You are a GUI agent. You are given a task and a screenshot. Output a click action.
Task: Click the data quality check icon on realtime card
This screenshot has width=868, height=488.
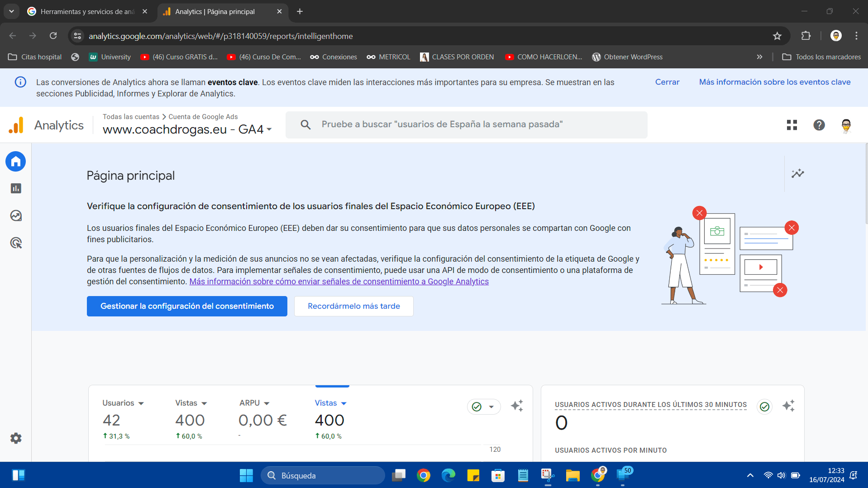(765, 407)
